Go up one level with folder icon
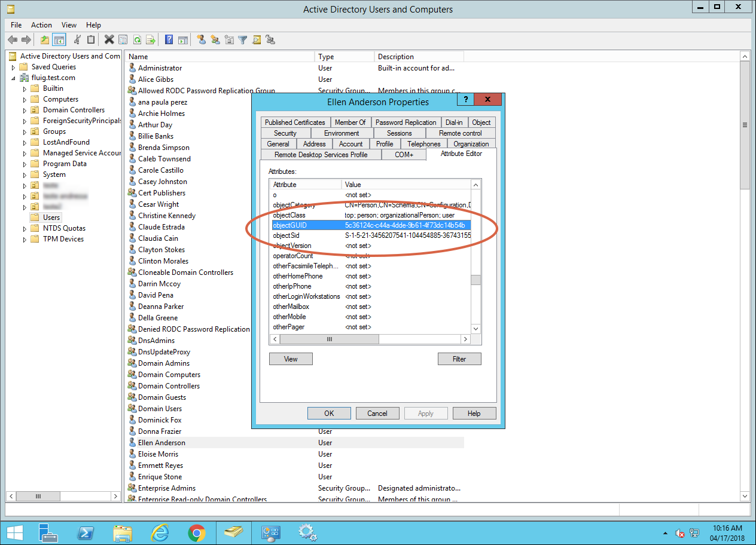Image resolution: width=756 pixels, height=545 pixels. pos(45,40)
